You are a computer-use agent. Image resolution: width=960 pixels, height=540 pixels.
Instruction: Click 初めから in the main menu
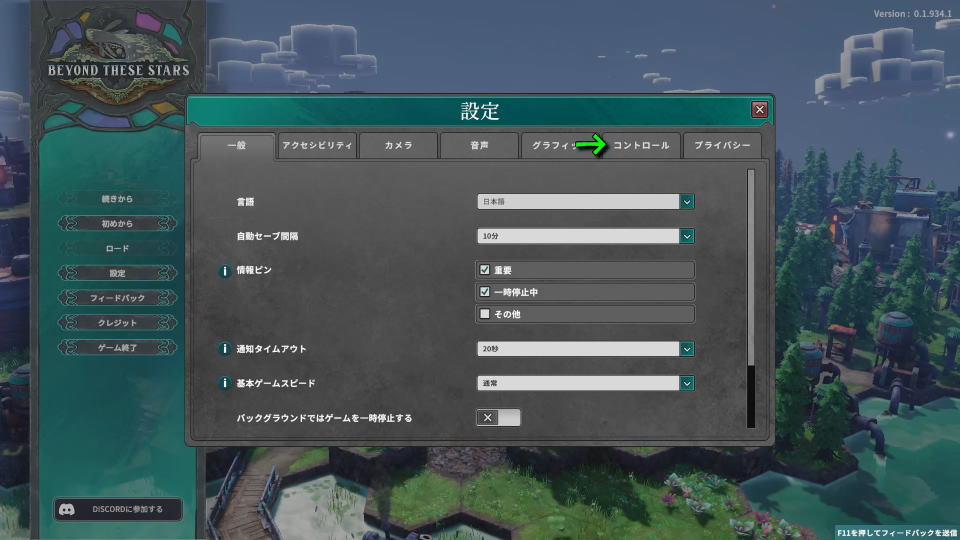117,223
